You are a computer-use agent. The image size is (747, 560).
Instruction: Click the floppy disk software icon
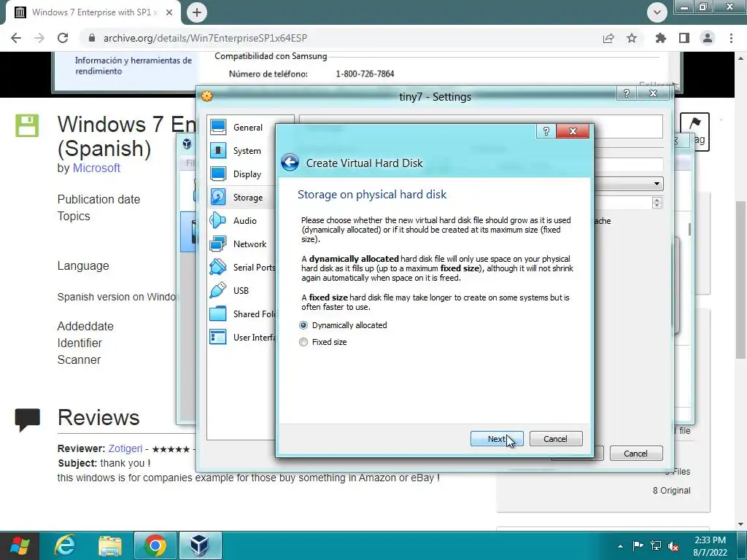coord(27,125)
